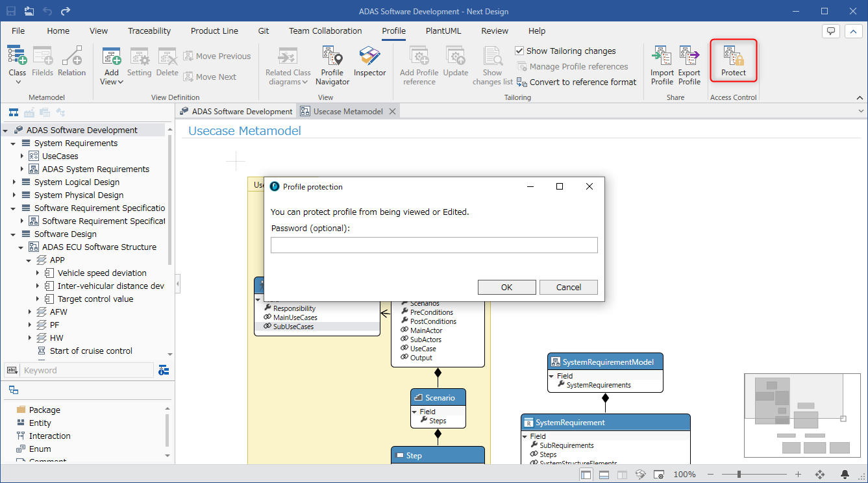Viewport: 868px width, 483px height.
Task: Click the Save icon in title bar
Action: (x=12, y=11)
